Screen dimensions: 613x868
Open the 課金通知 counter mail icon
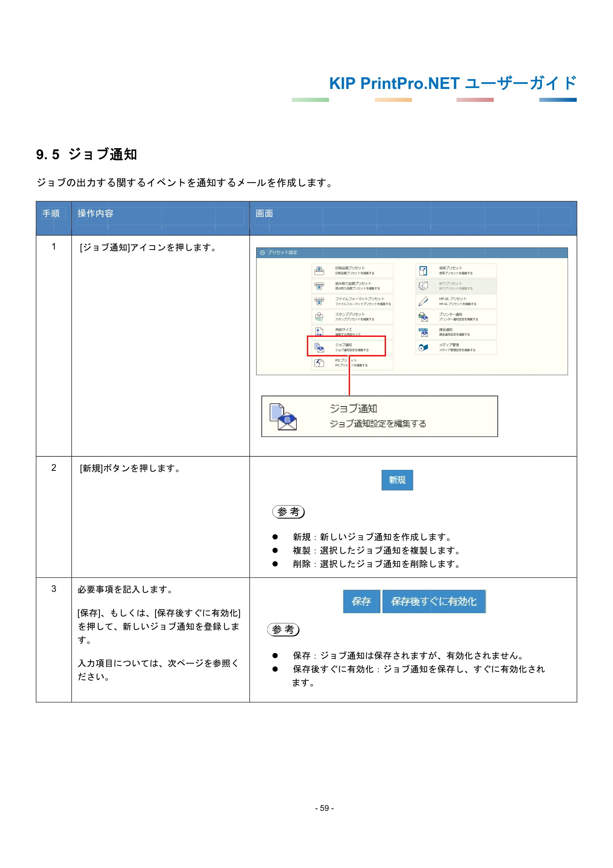pos(423,332)
